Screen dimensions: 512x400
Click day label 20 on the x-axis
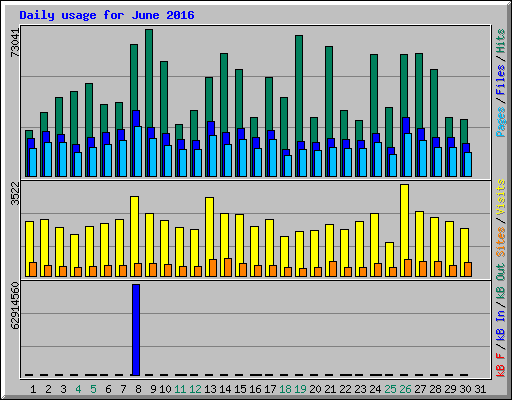click(315, 389)
